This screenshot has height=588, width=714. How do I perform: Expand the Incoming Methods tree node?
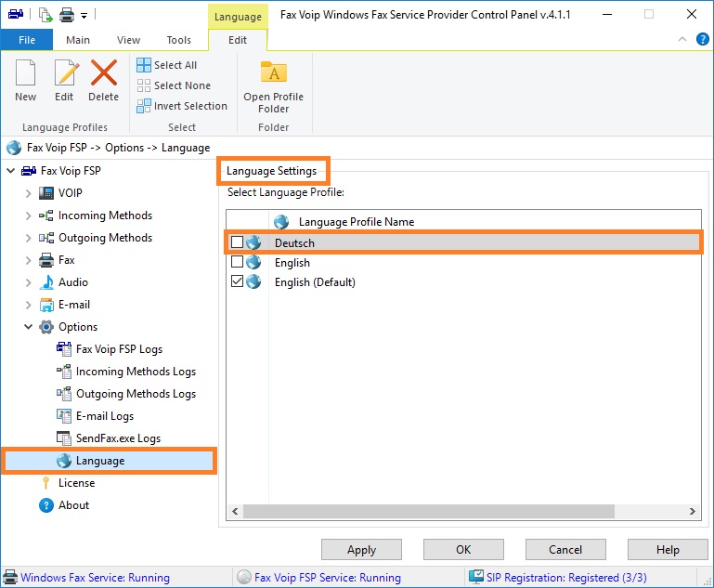[x=28, y=216]
